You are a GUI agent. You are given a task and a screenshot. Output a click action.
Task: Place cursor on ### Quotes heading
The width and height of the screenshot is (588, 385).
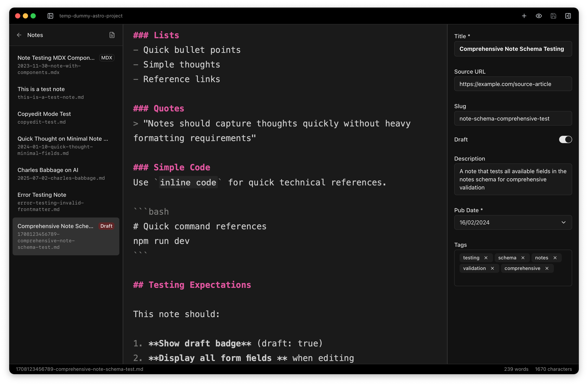coord(159,108)
